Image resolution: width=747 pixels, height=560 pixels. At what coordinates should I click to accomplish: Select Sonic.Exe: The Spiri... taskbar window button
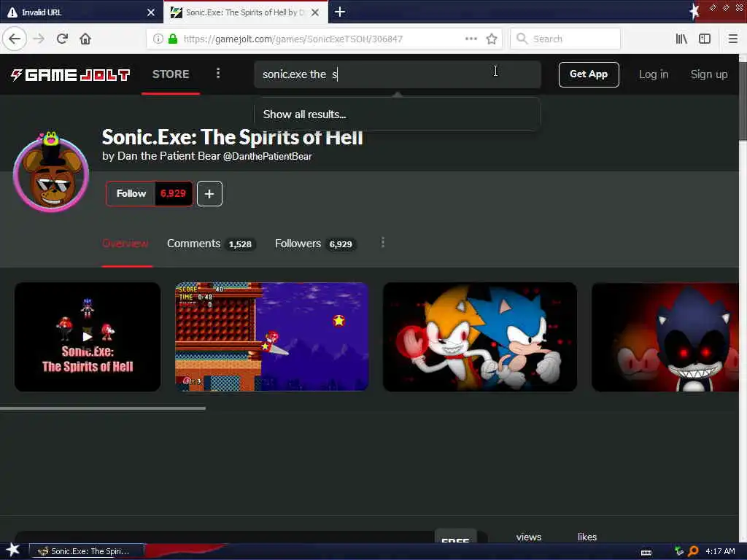(87, 551)
